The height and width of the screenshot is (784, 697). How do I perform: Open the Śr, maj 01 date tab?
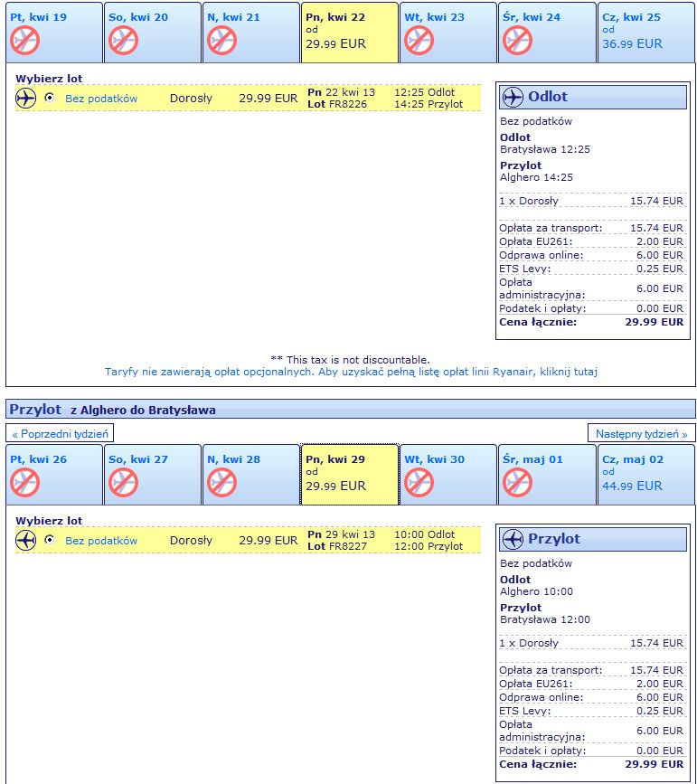(547, 475)
